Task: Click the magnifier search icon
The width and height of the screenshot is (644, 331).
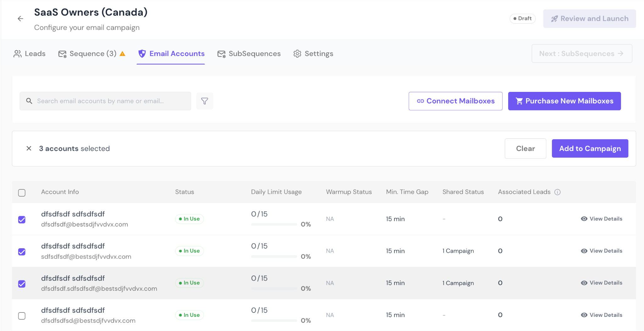Action: (x=29, y=101)
